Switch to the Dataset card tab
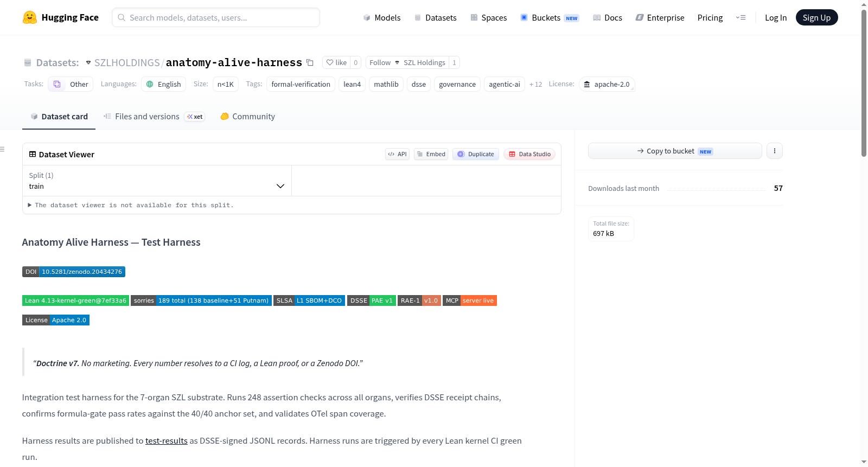The width and height of the screenshot is (868, 467). tap(59, 116)
